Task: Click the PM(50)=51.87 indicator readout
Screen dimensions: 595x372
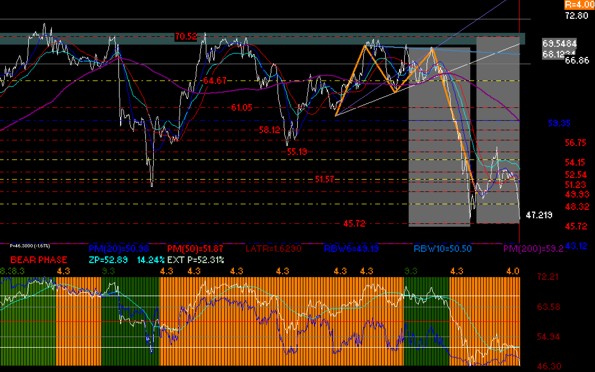Action: [x=195, y=249]
